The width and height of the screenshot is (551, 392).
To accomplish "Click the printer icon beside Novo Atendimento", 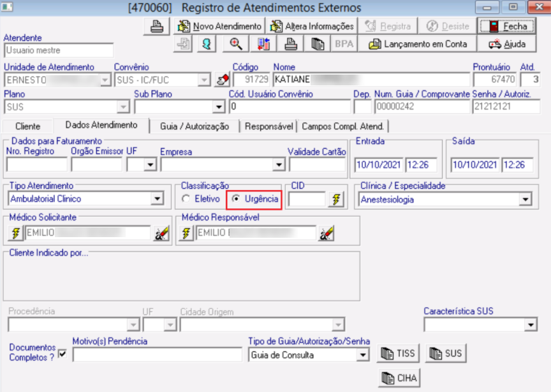I will tap(157, 26).
